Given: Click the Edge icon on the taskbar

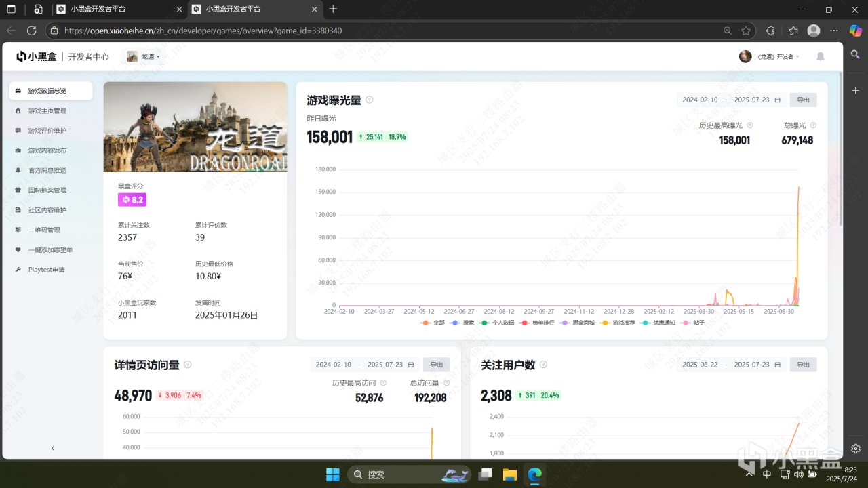Looking at the screenshot, I should click(535, 474).
